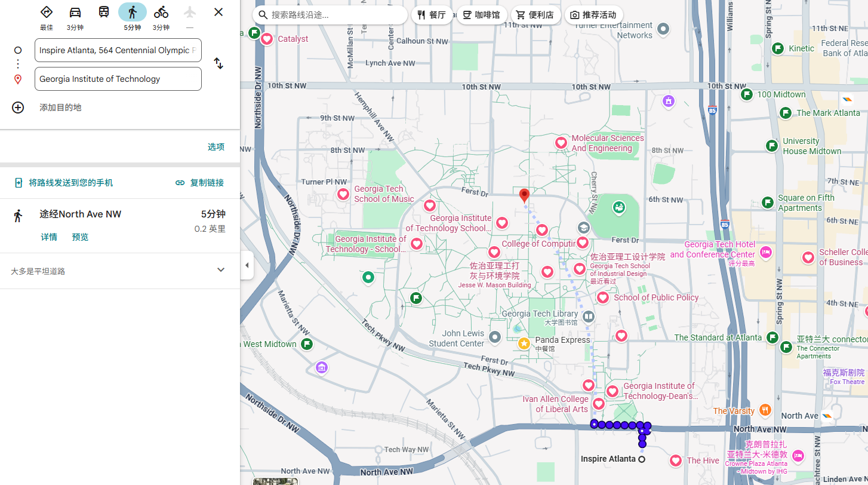
Task: Switch to cycling travel mode
Action: 161,13
